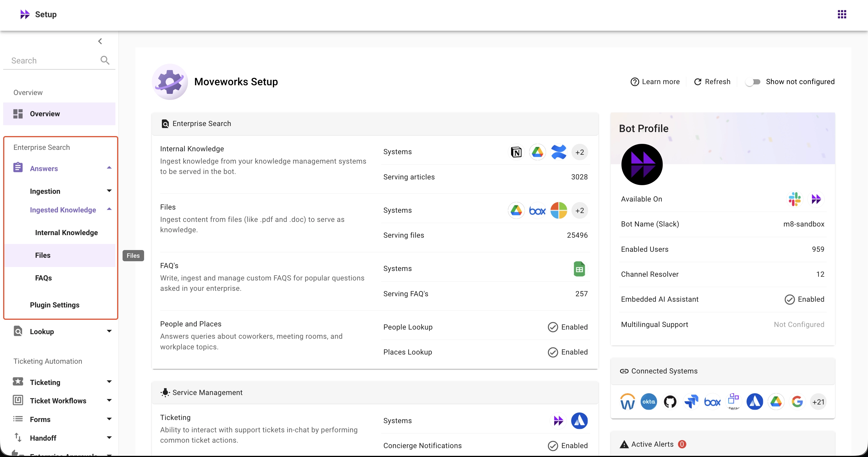This screenshot has width=868, height=457.
Task: Open the apps grid icon
Action: [842, 14]
